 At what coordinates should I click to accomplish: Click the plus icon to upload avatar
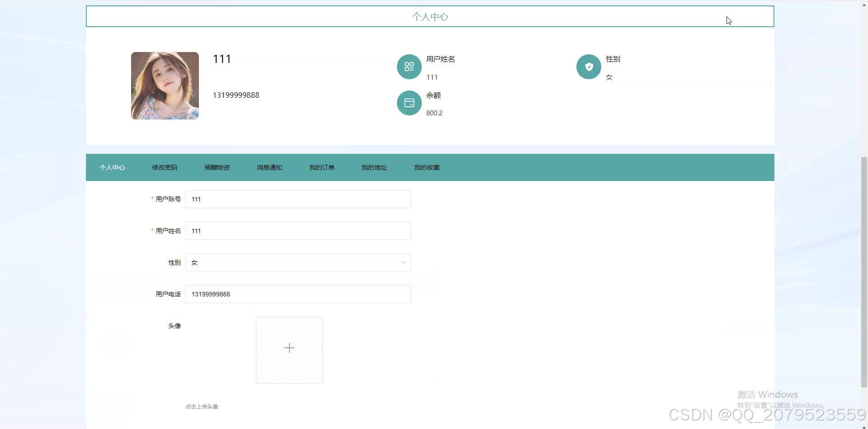[x=289, y=348]
